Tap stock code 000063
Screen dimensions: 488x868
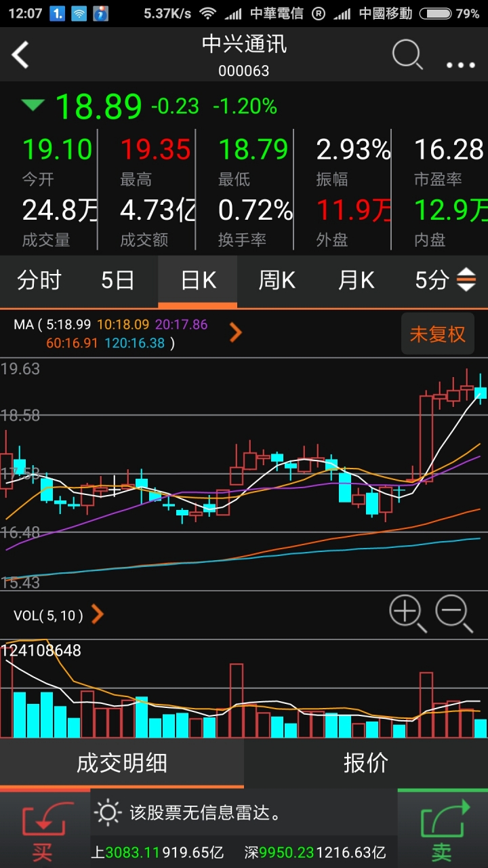point(244,71)
